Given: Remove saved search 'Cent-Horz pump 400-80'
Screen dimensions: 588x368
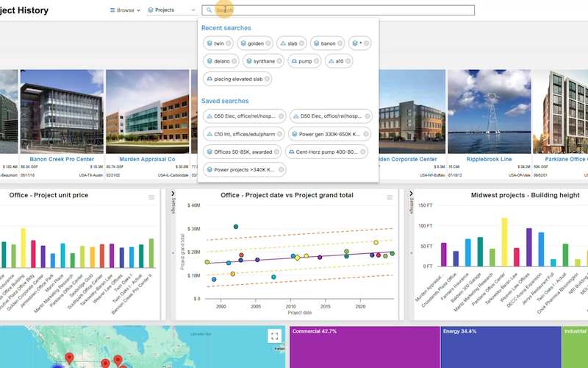Looking at the screenshot, I should pyautogui.click(x=362, y=152).
